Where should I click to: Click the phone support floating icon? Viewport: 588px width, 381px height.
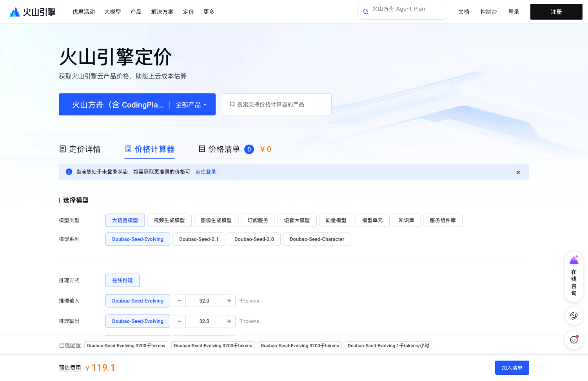(x=574, y=316)
